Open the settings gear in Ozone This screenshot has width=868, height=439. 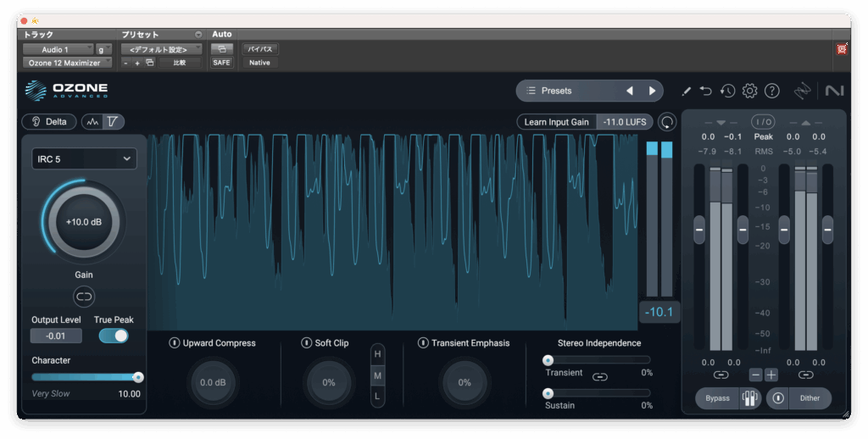(749, 91)
